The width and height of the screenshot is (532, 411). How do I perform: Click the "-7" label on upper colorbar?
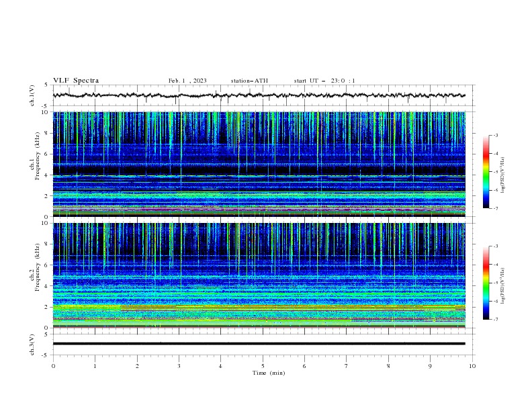click(x=495, y=208)
